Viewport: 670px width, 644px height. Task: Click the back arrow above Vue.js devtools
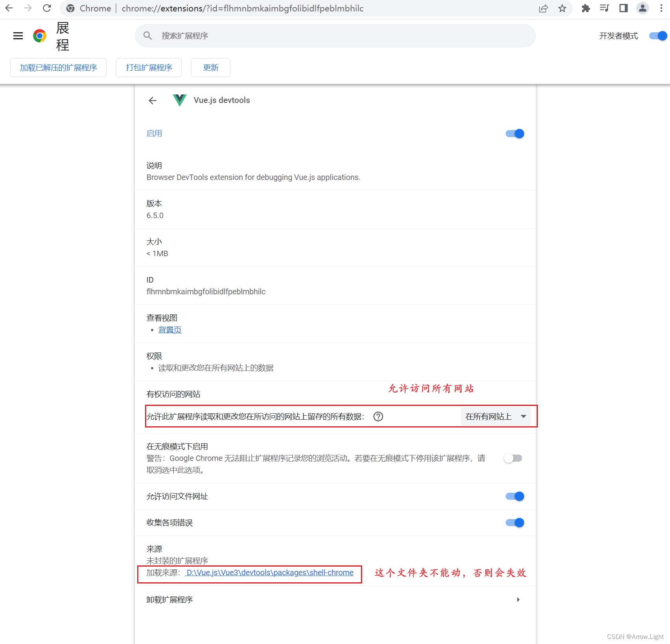pos(153,100)
